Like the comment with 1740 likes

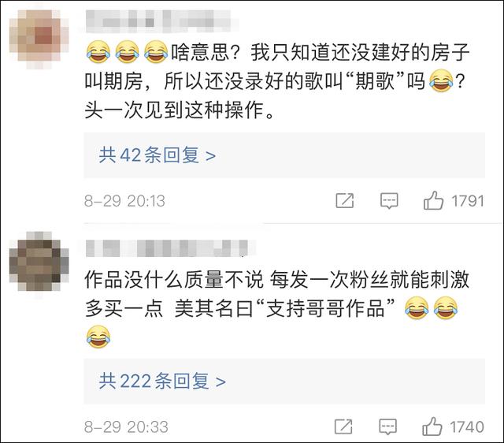pos(432,426)
